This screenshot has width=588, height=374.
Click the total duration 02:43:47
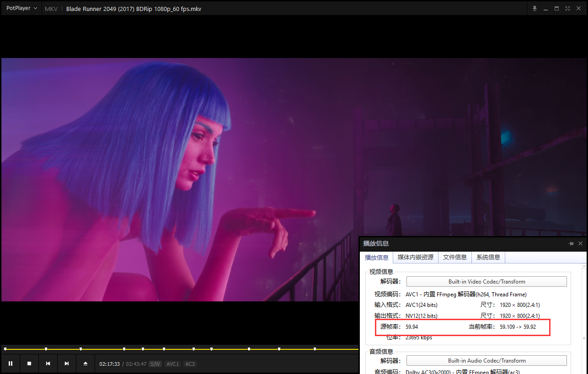(x=136, y=364)
